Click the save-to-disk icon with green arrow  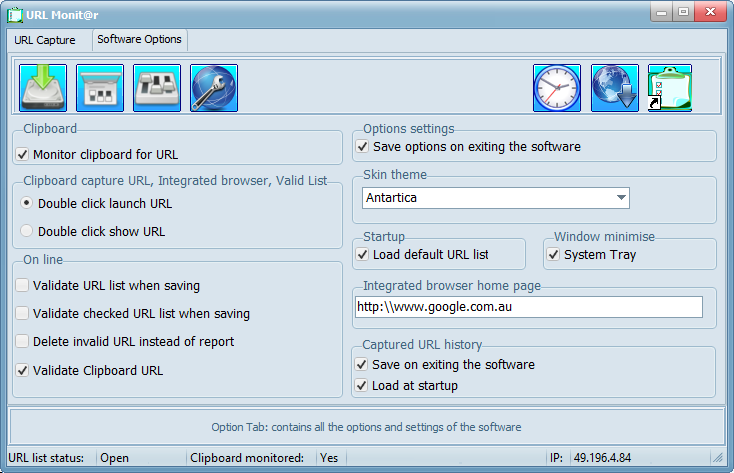click(43, 88)
